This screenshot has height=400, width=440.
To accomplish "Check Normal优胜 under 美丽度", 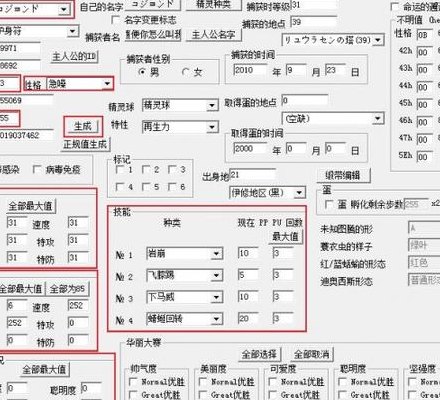I will [203, 382].
